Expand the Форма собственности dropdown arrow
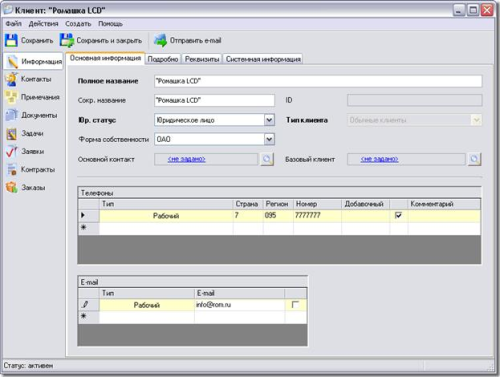The width and height of the screenshot is (500, 377). point(269,139)
